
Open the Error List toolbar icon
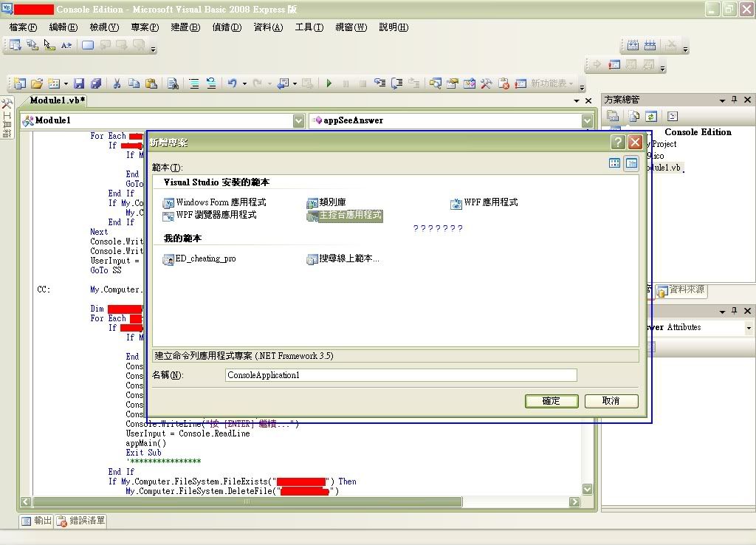point(504,83)
